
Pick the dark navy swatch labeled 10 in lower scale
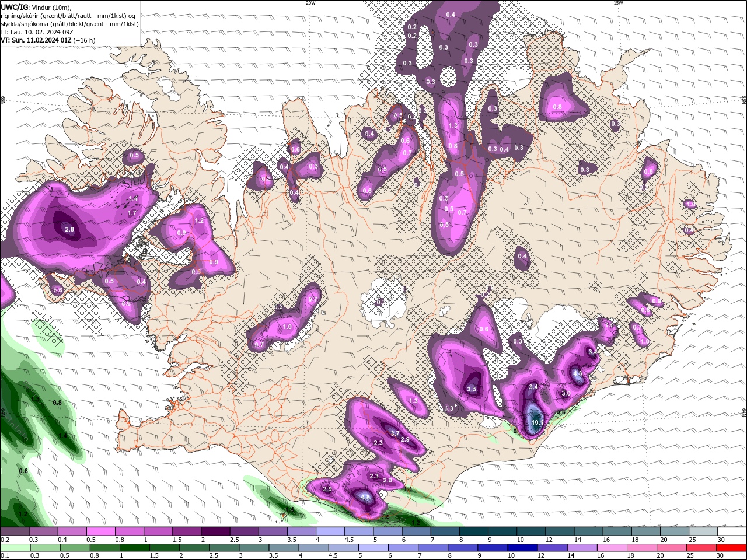[521, 548]
